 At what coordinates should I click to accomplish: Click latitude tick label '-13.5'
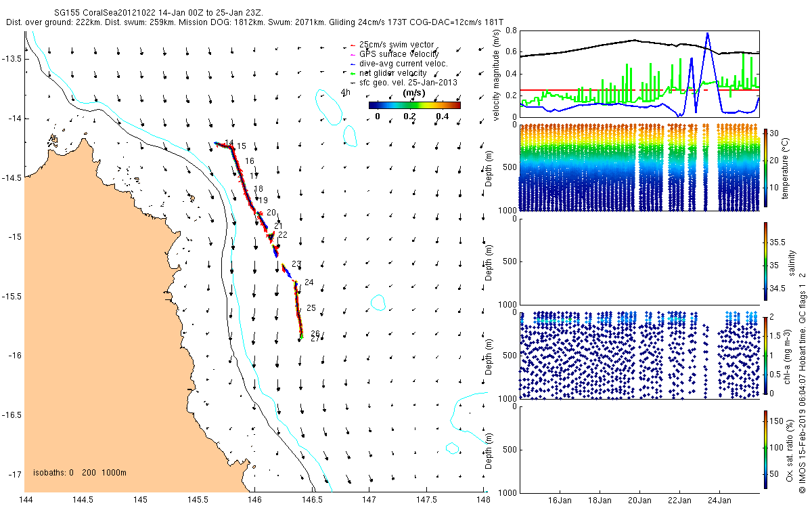pos(12,58)
